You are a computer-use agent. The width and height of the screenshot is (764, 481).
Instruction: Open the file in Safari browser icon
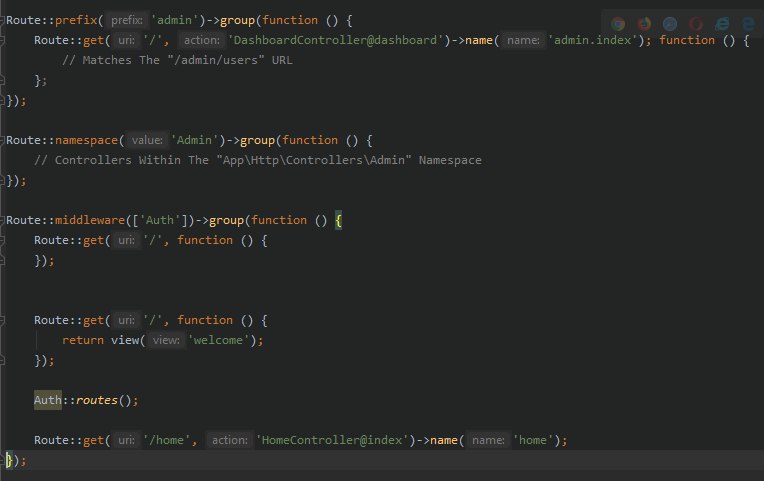click(670, 24)
